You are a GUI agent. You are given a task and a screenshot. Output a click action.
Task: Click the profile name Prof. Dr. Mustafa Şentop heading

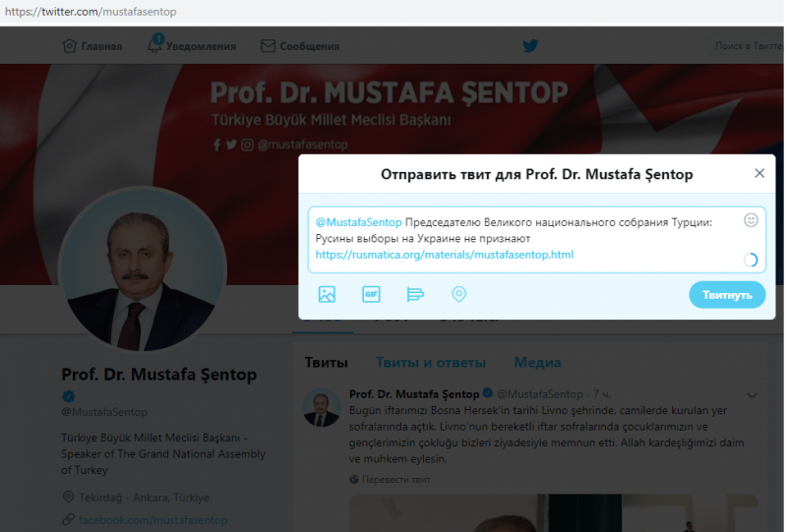pyautogui.click(x=158, y=375)
